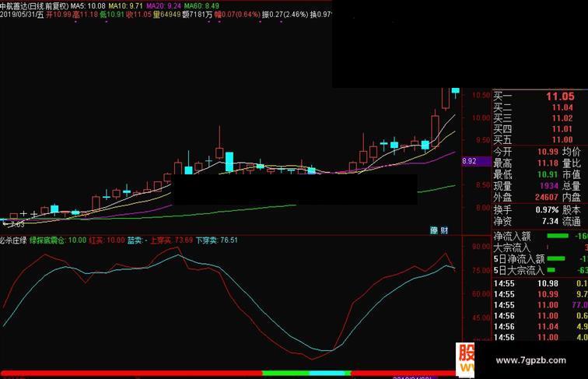Click the amplitude 振0.27(2.46%) value
This screenshot has width=588, height=379.
[x=285, y=15]
